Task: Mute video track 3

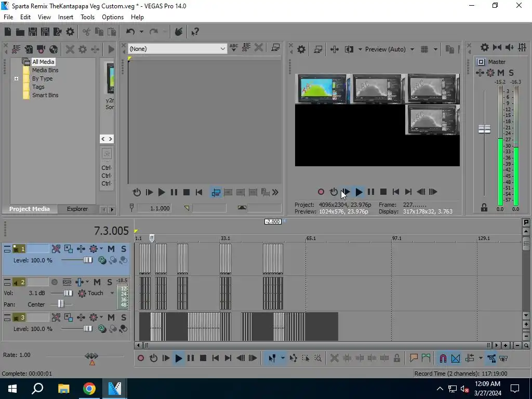Action: 111,317
